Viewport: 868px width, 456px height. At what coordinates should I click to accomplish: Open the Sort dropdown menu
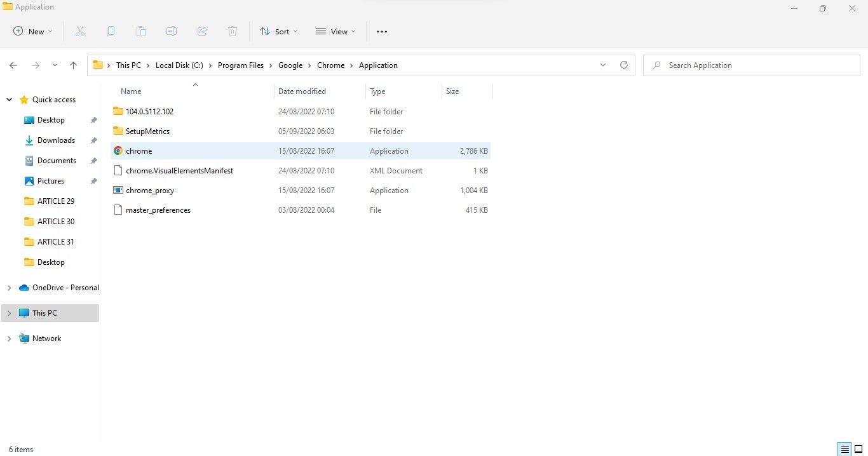278,31
